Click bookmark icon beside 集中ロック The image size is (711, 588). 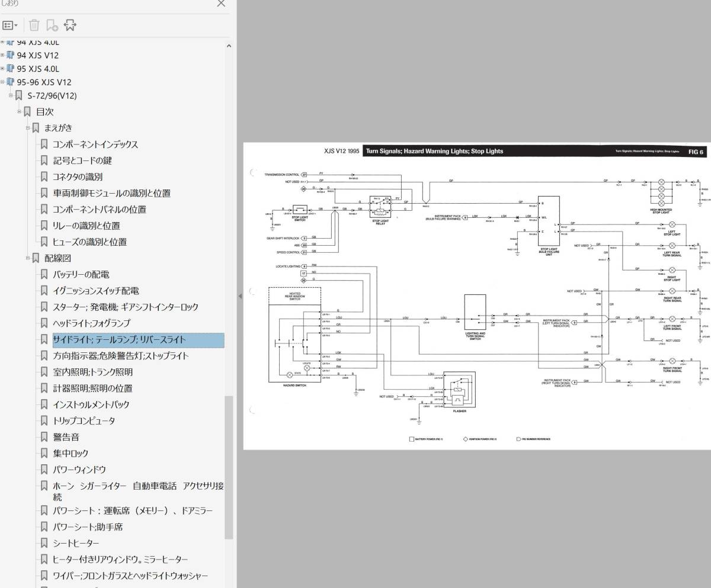[44, 454]
